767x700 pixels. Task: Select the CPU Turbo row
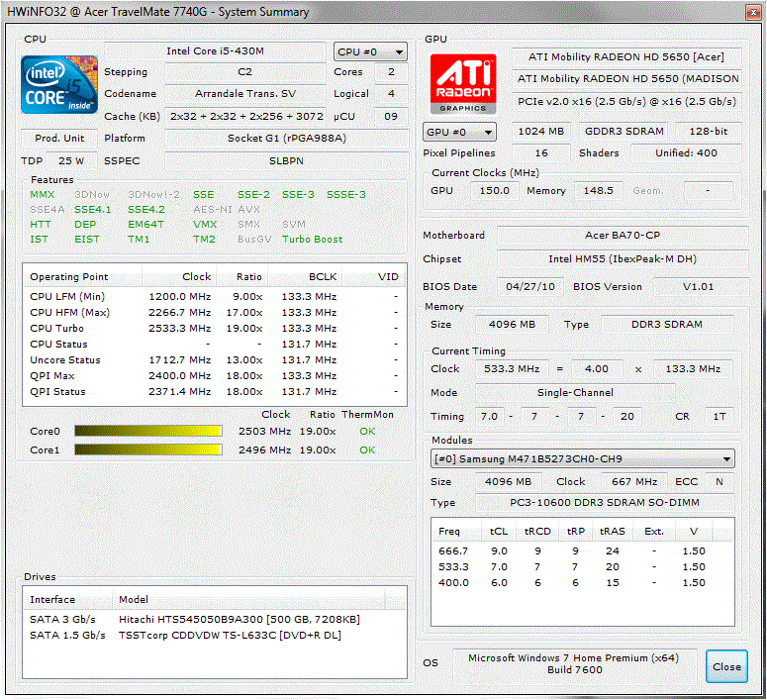(x=214, y=328)
